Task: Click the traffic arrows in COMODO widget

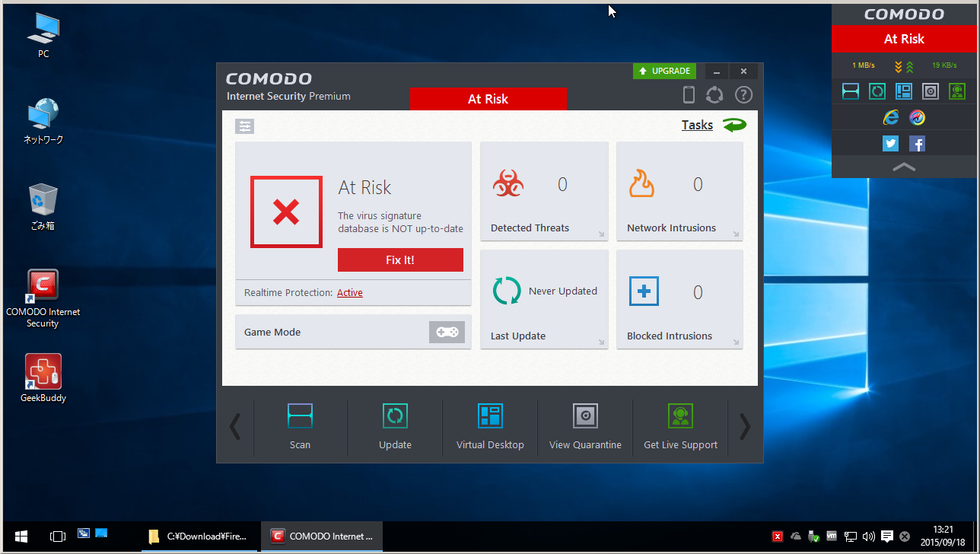Action: pos(904,66)
